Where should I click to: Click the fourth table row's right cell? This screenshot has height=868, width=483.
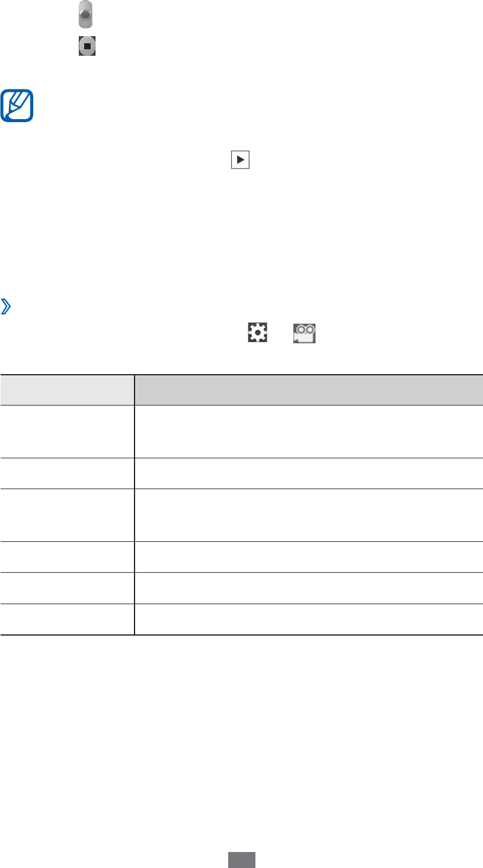(308, 557)
